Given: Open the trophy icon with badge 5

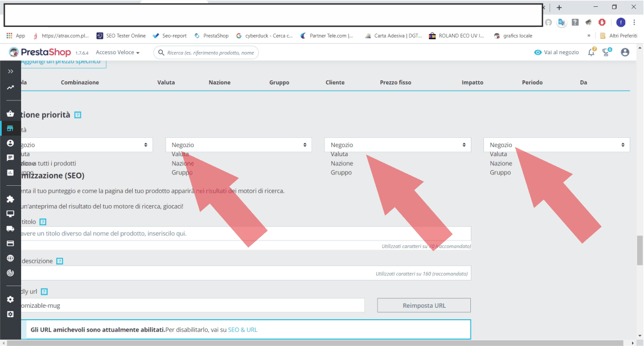Looking at the screenshot, I should point(606,52).
